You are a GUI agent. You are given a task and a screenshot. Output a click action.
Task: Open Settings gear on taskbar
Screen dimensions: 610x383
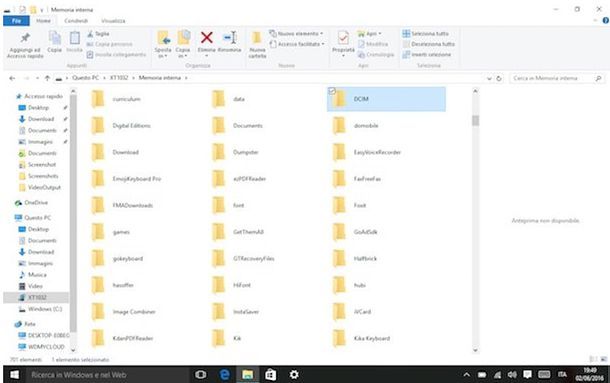[x=294, y=374]
